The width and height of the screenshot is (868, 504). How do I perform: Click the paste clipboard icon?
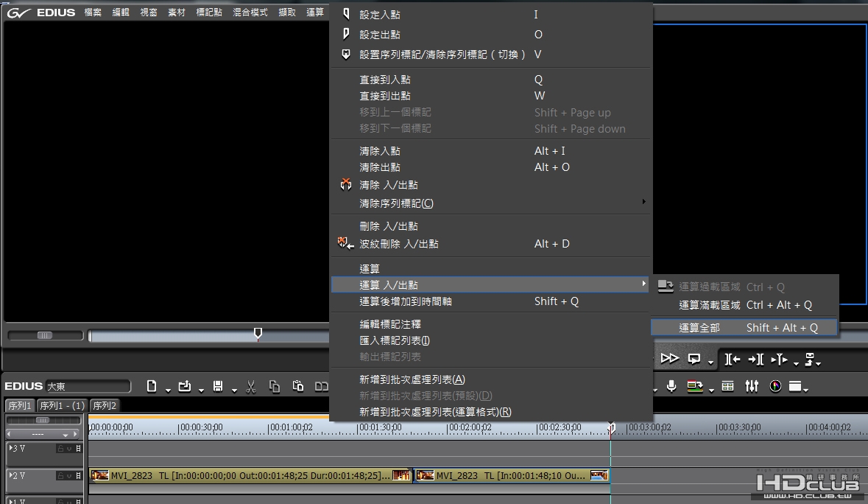[298, 386]
